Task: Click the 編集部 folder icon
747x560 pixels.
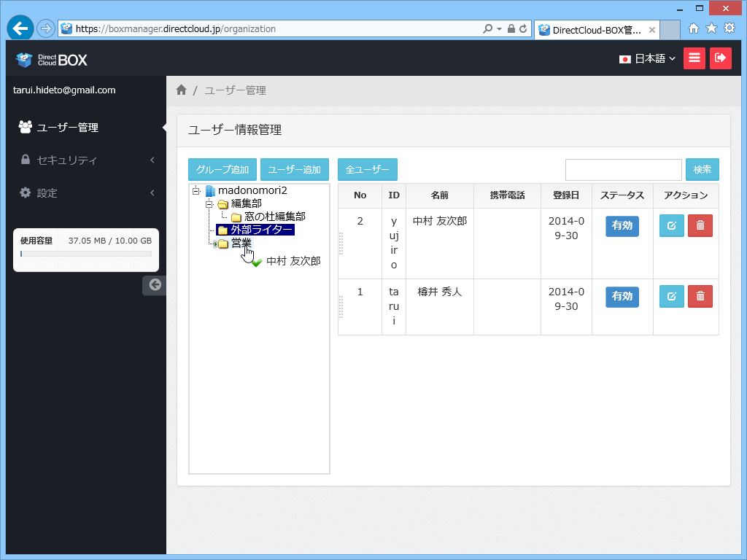Action: pos(223,204)
